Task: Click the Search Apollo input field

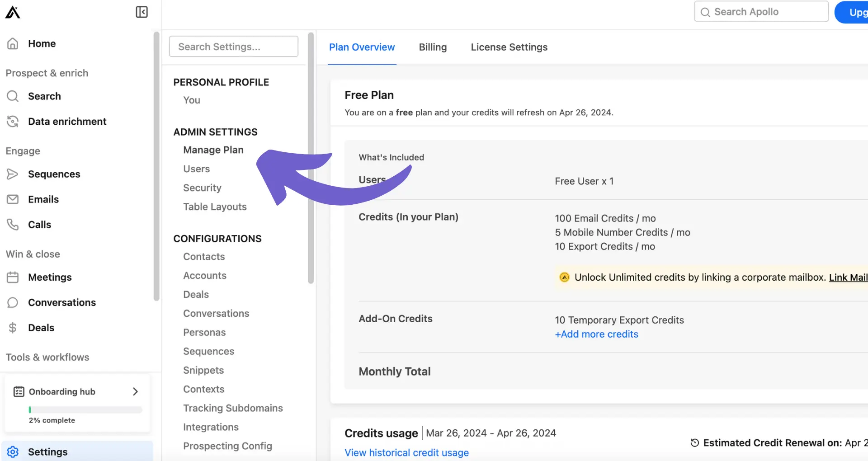Action: click(x=761, y=12)
